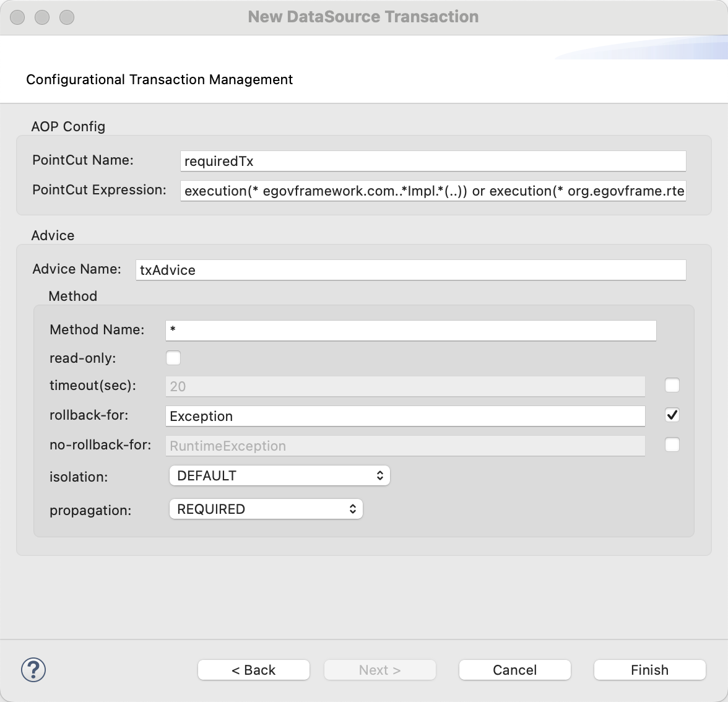The width and height of the screenshot is (728, 702).
Task: Minimize the New DataSource Transaction window
Action: (x=42, y=17)
